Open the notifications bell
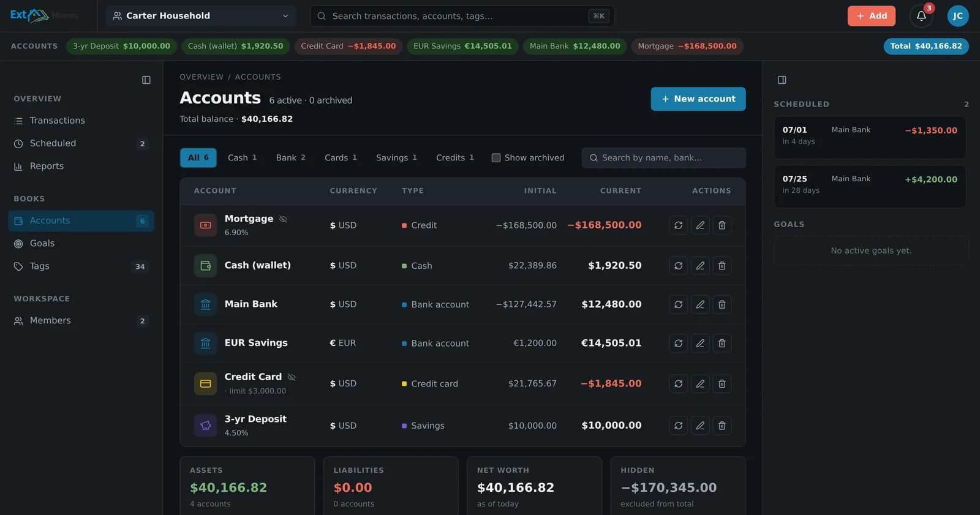Image resolution: width=980 pixels, height=515 pixels. click(921, 16)
